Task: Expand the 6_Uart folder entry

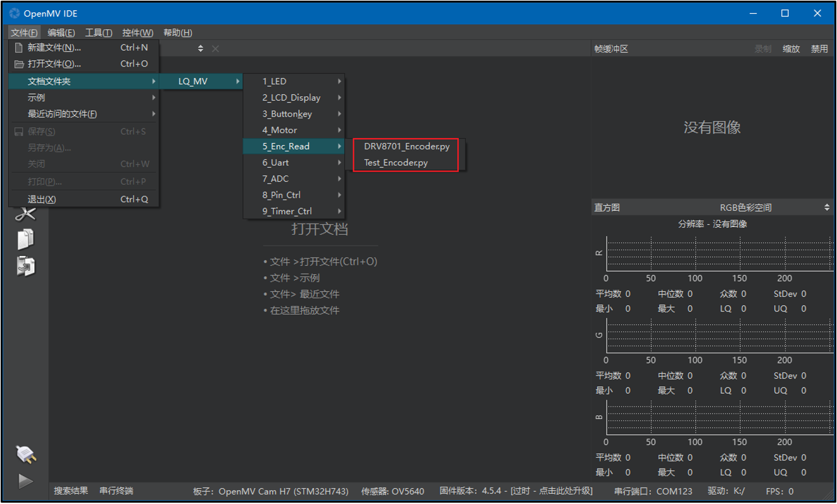Action: (x=294, y=163)
